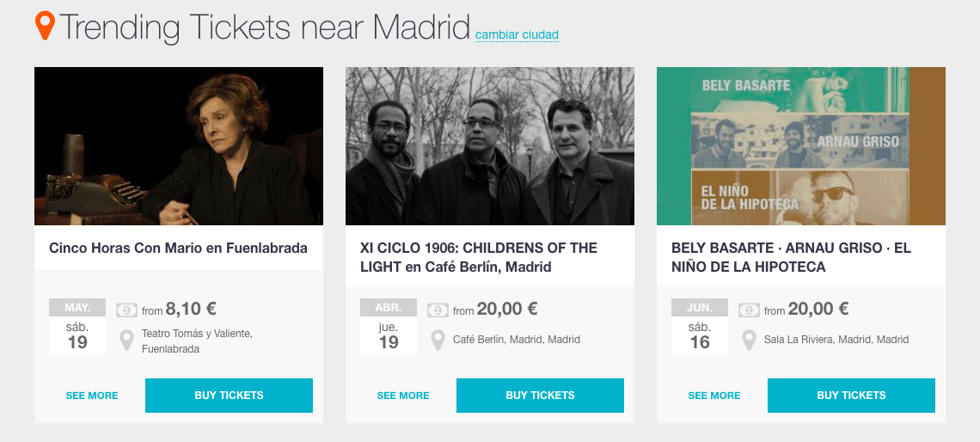Click the price icon on Cinco Horas card
The width and height of the screenshot is (980, 442).
point(126,310)
